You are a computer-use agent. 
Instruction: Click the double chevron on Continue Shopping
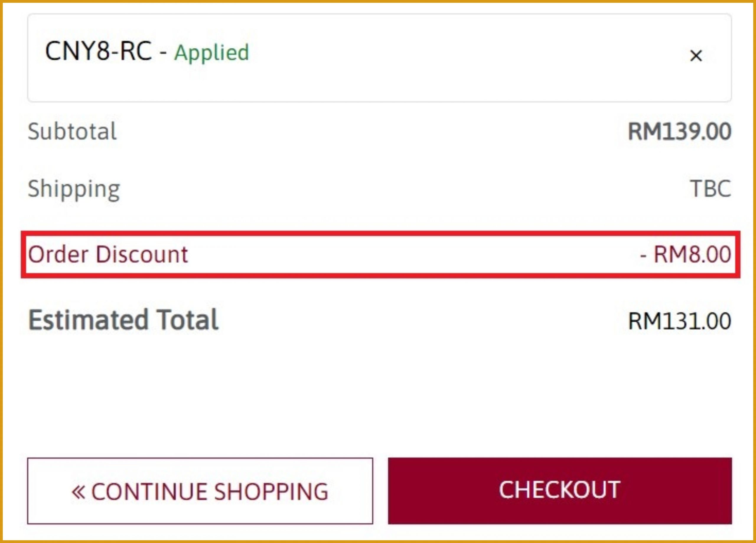(x=79, y=492)
